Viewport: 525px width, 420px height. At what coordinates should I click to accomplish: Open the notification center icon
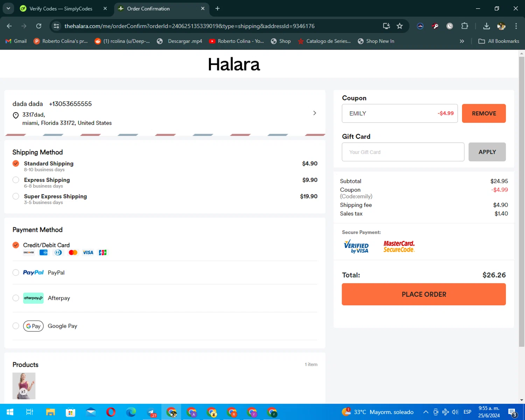(512, 412)
